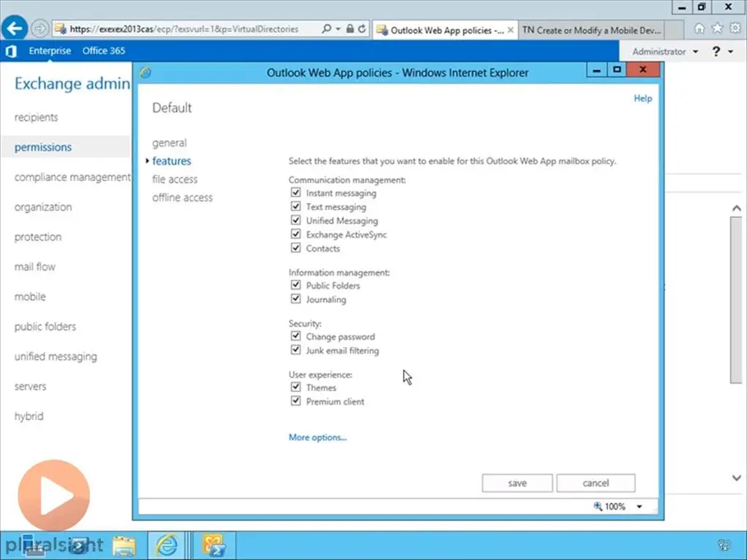
Task: Click the lock security icon in address bar
Action: pyautogui.click(x=349, y=29)
